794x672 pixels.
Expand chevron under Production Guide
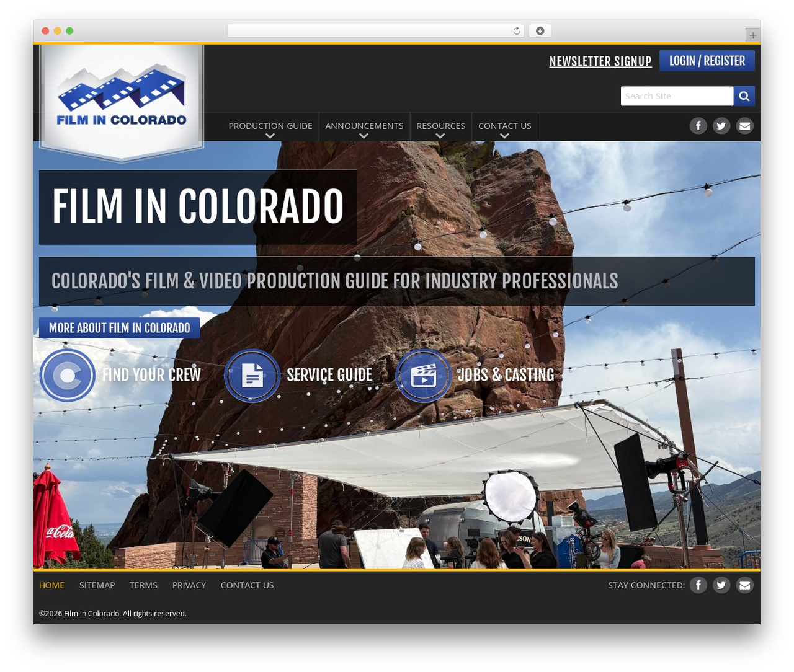coord(270,136)
